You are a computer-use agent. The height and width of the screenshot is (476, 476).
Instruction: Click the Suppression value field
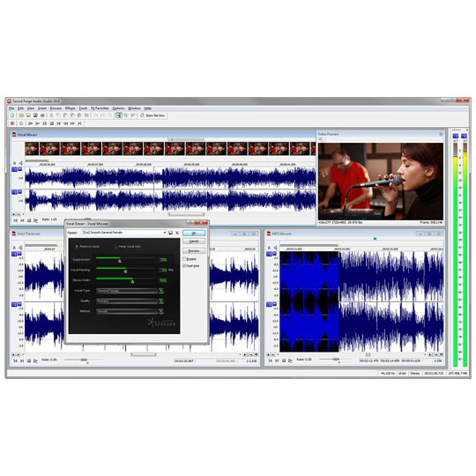163,259
